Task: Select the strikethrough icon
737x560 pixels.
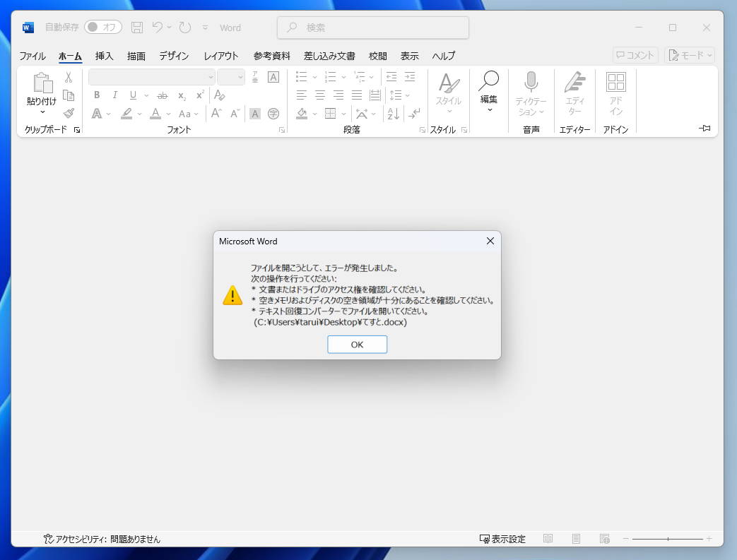Action: (162, 95)
